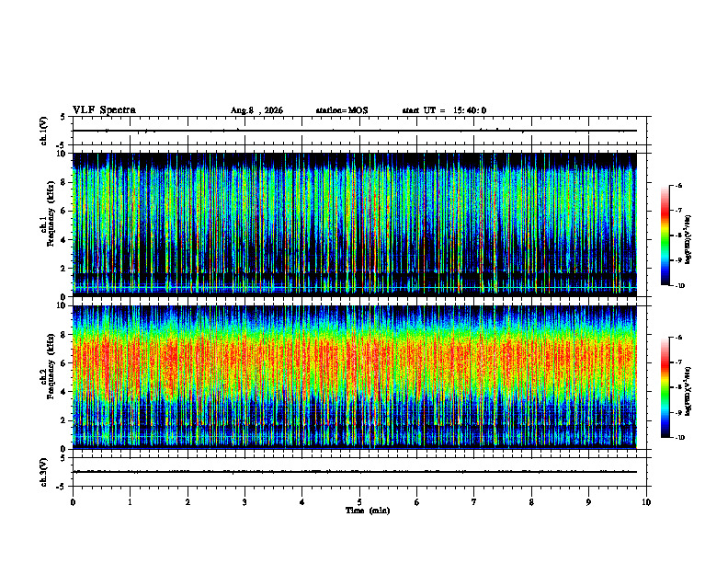728x563 pixels.
Task: Click the "-6" tick on ch.1 colorbar
Action: [678, 186]
